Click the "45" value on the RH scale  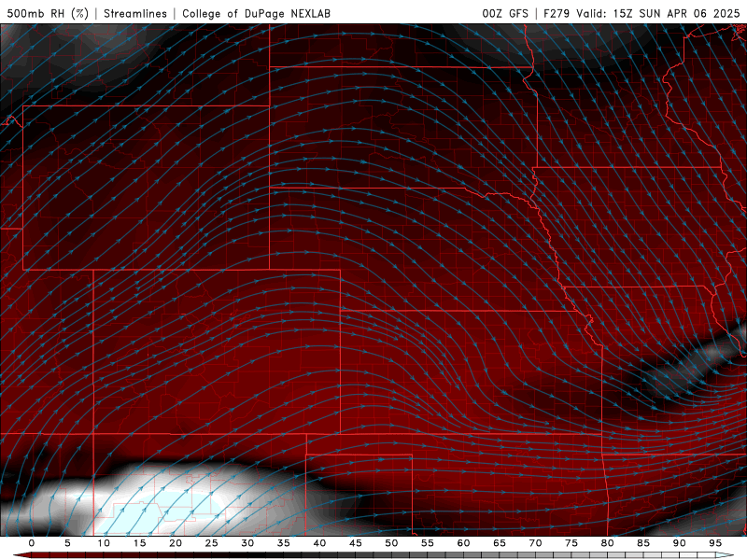click(x=355, y=543)
